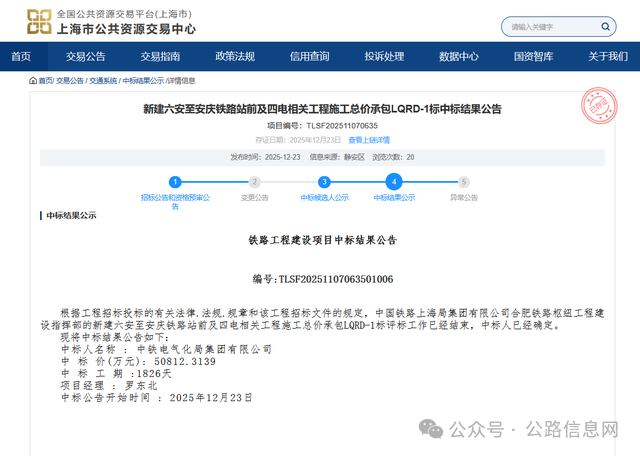
Task: Click step 1 circle in progress tracker
Action: (x=175, y=182)
